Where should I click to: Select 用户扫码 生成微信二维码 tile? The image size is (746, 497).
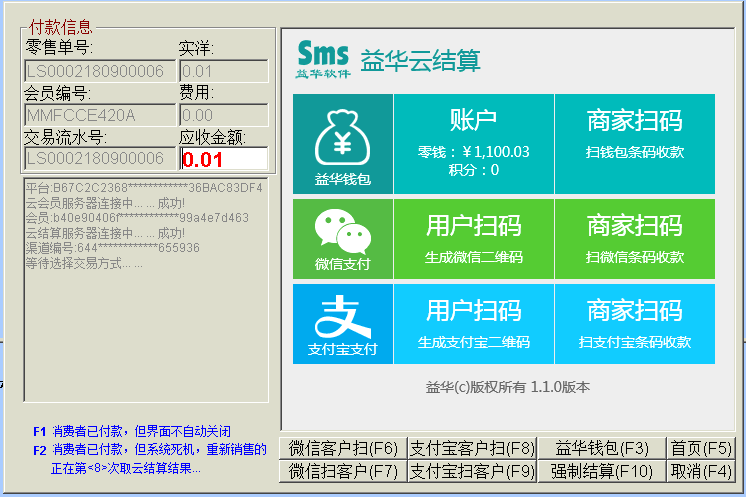point(473,238)
